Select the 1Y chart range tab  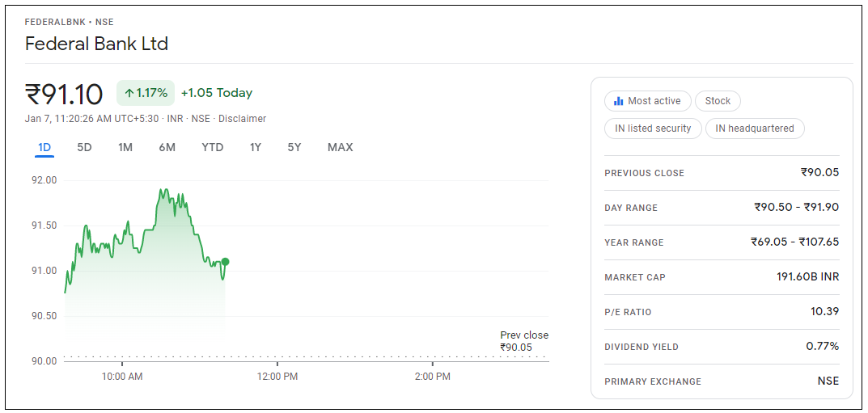[x=255, y=148]
